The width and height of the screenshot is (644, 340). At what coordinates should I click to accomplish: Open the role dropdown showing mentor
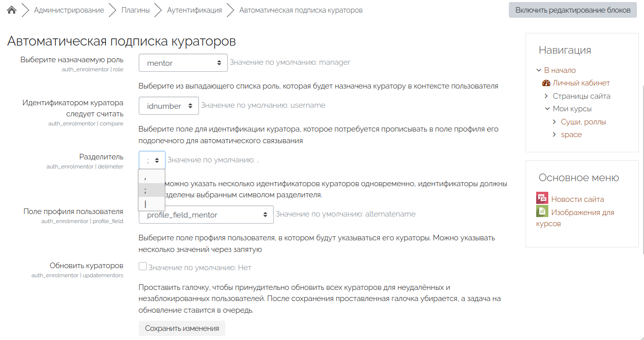click(183, 63)
